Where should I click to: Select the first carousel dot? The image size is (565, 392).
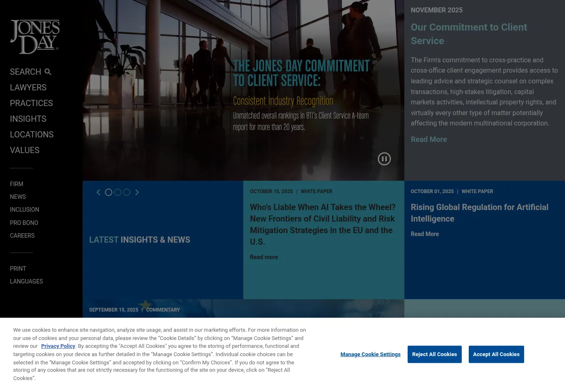coord(109,192)
